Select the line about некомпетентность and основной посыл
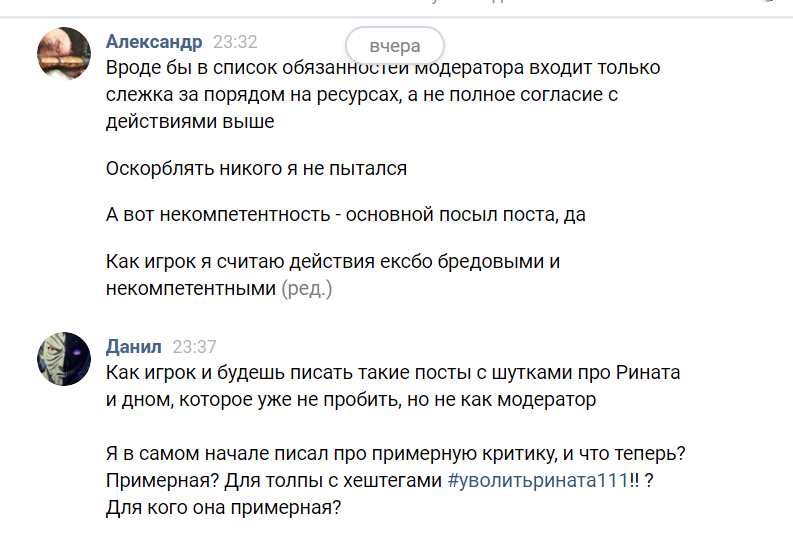This screenshot has width=793, height=544. (345, 215)
